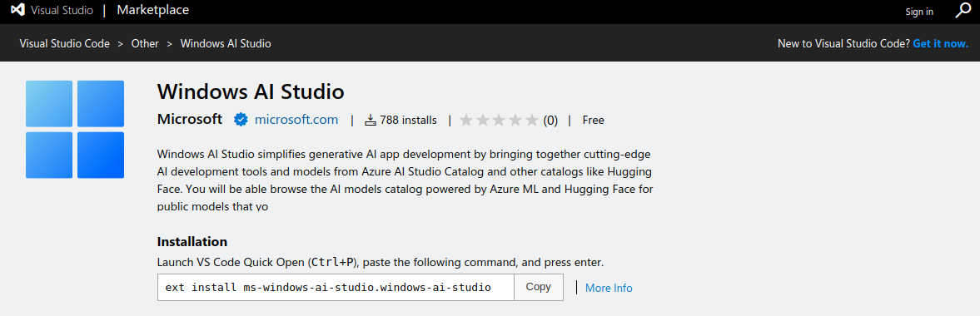This screenshot has width=980, height=316.
Task: Click the ext install command field
Action: [x=336, y=287]
